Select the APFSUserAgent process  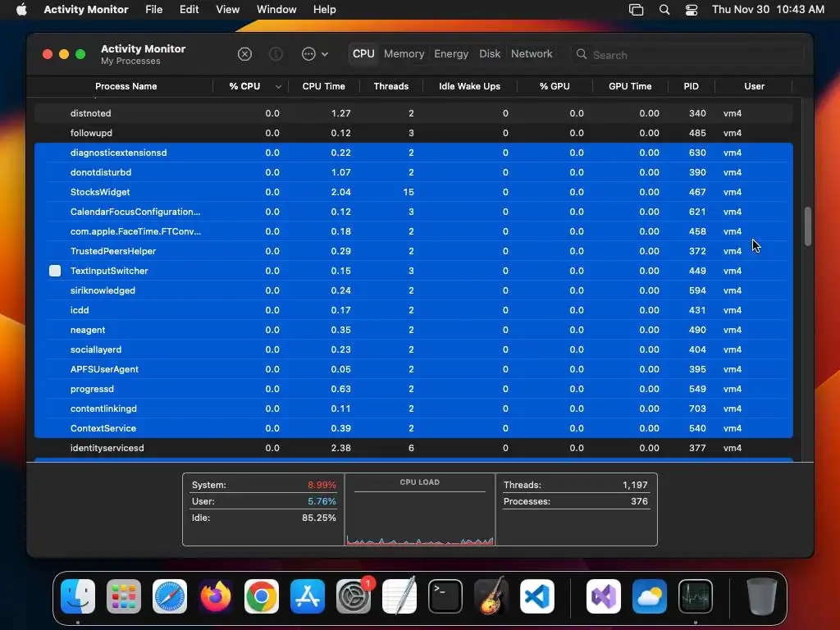click(413, 369)
